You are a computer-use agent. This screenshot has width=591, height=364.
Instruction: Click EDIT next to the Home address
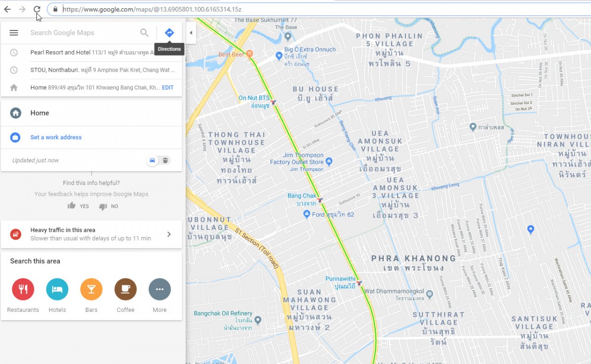tap(168, 88)
